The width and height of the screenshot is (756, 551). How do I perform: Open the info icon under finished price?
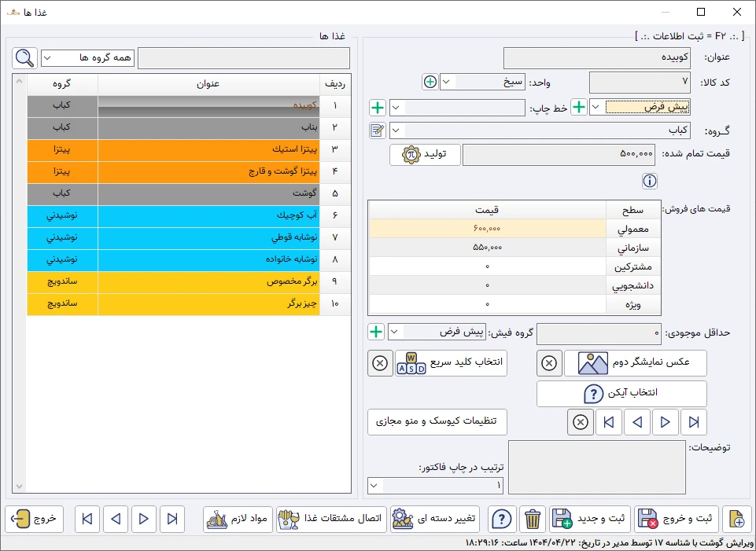(x=650, y=181)
